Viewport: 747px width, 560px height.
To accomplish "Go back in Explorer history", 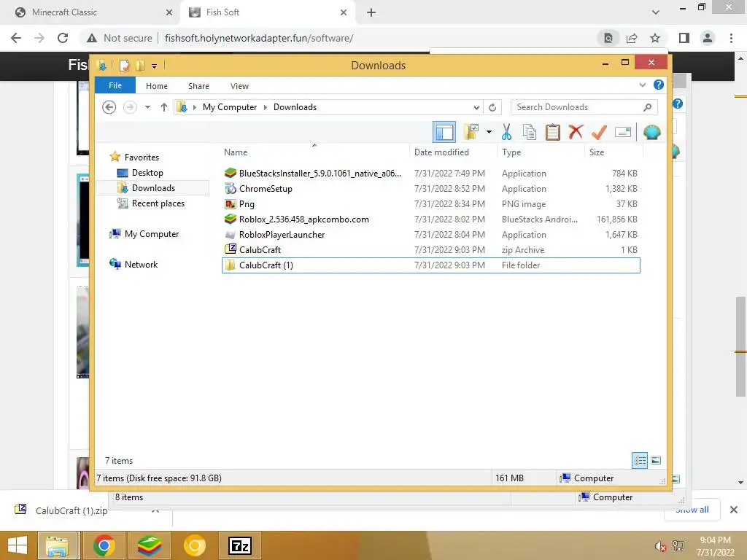I will click(x=109, y=107).
